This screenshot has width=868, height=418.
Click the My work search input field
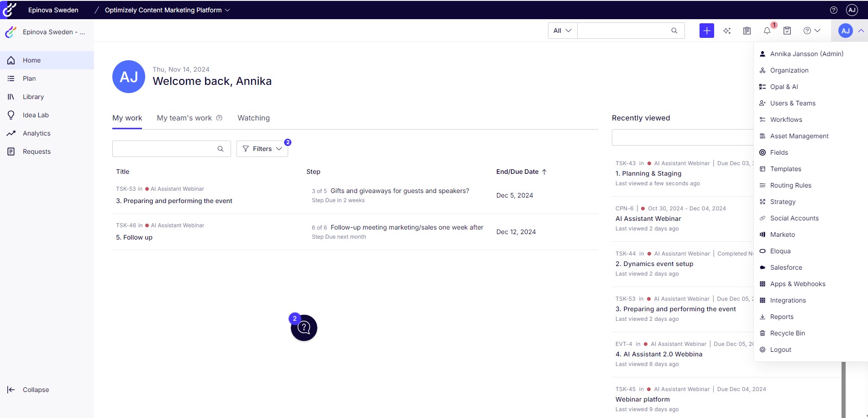pyautogui.click(x=172, y=149)
